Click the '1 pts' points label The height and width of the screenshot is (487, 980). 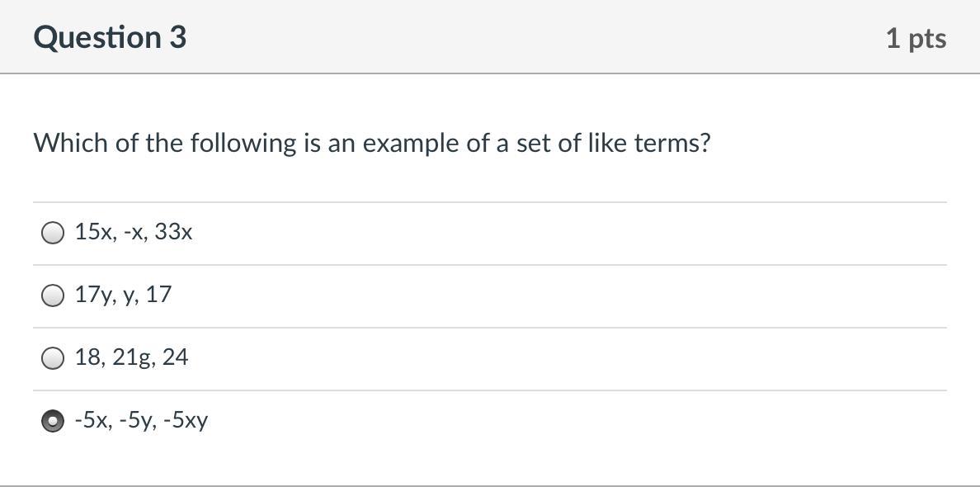[916, 39]
